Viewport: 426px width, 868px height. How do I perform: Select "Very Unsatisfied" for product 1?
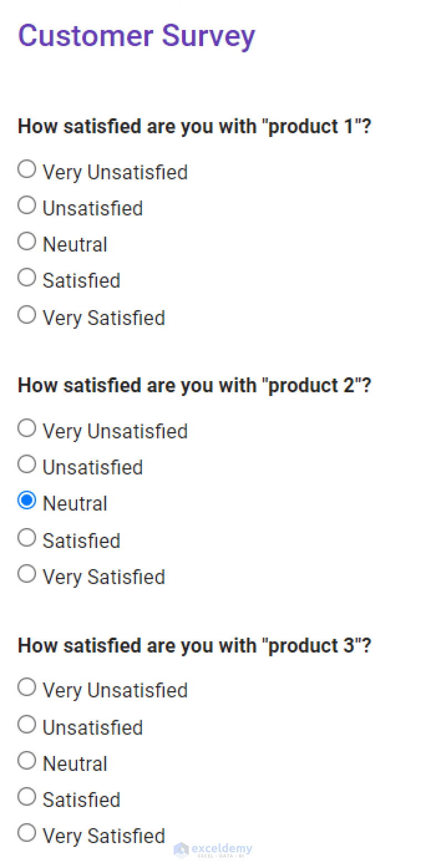pyautogui.click(x=27, y=169)
